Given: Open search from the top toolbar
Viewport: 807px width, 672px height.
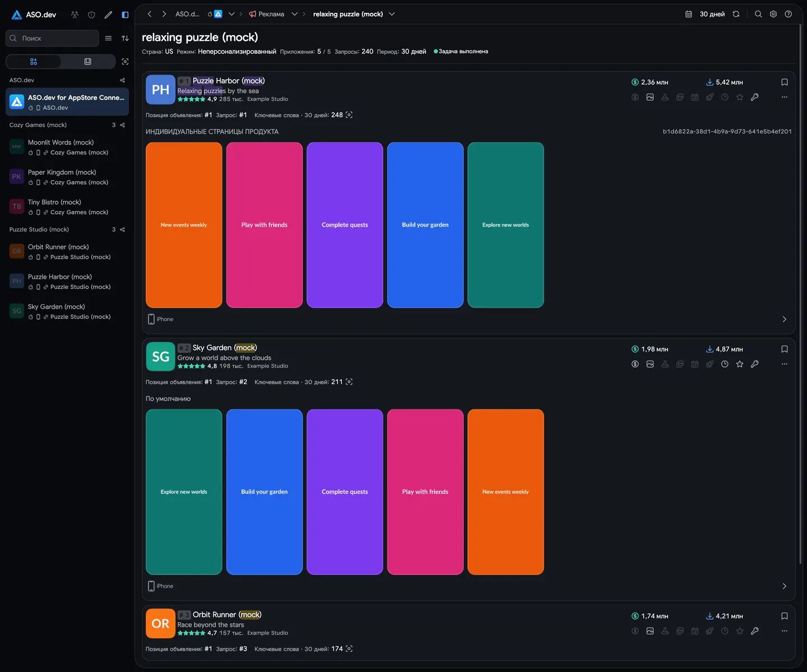Looking at the screenshot, I should [x=758, y=14].
